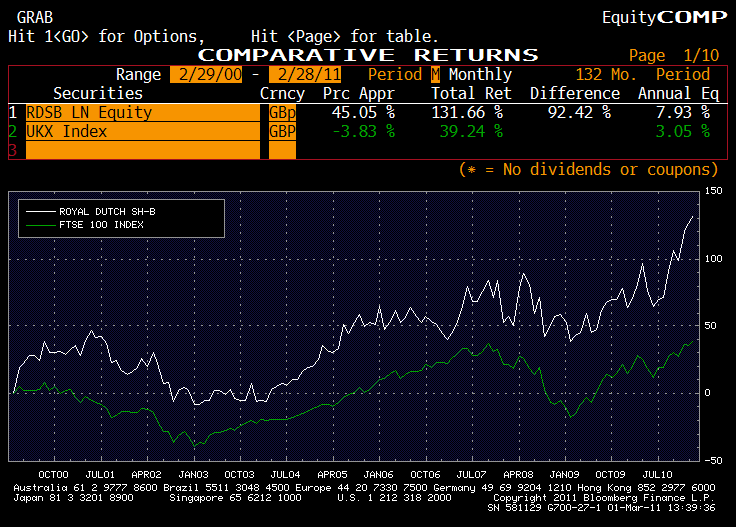Image resolution: width=736 pixels, height=527 pixels.
Task: Click the GBp currency field for RDSB
Action: pos(283,113)
